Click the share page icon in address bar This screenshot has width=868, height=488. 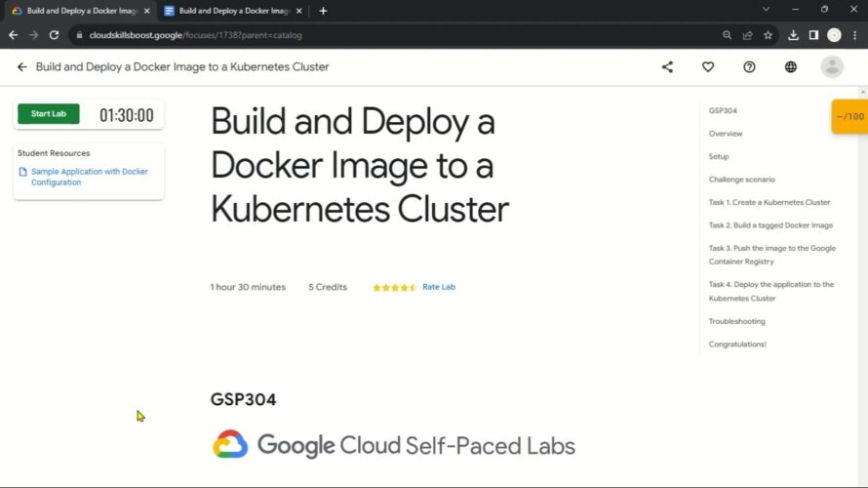[747, 35]
